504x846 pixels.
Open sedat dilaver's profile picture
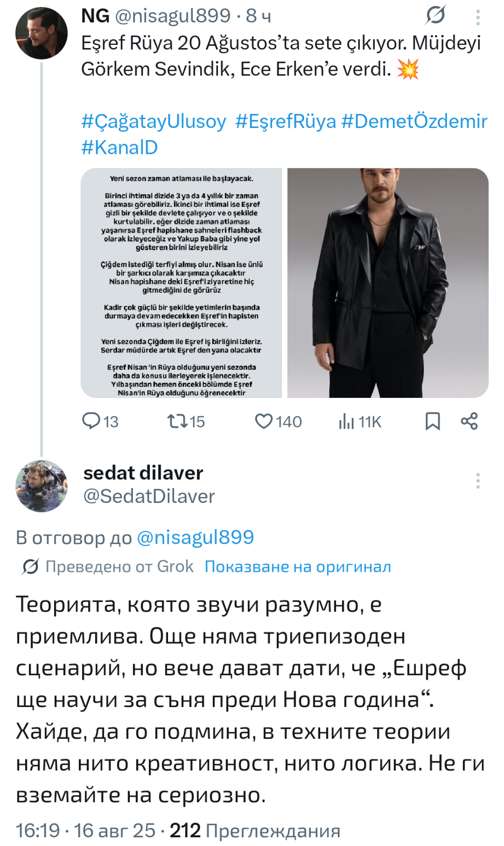point(42,485)
